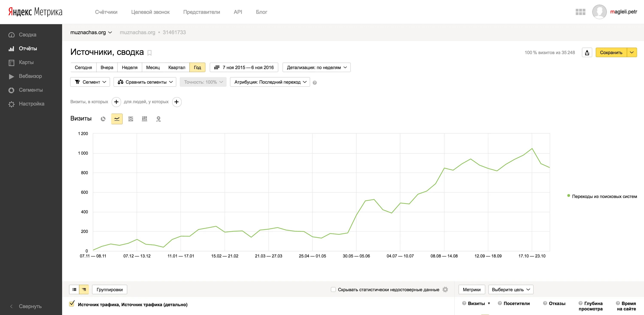644x315 pixels.
Task: Click the map chart view icon
Action: click(158, 119)
